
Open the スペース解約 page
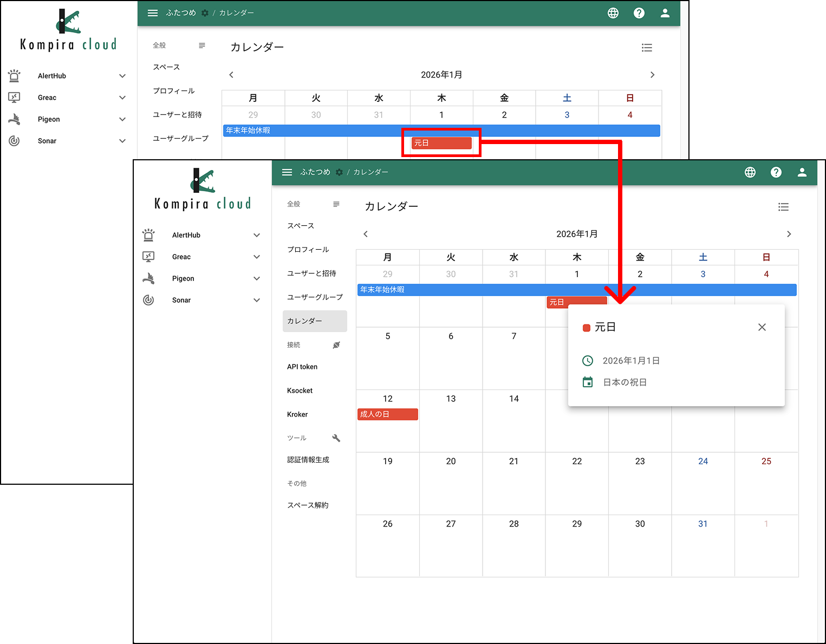307,505
